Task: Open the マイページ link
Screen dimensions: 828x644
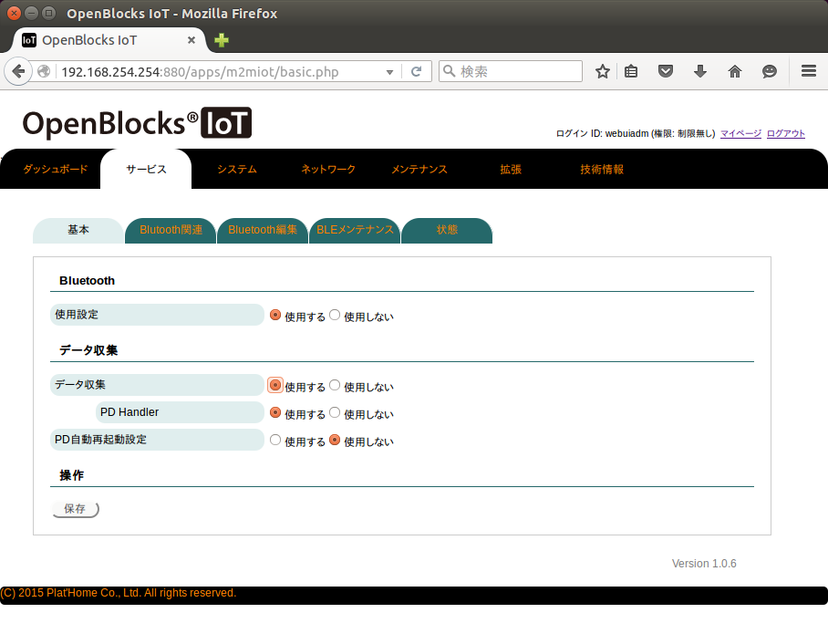Action: [740, 134]
